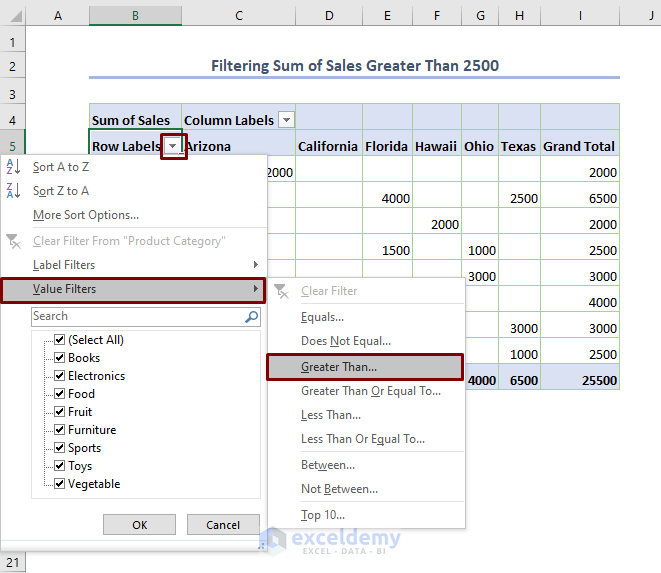This screenshot has width=661, height=573.
Task: Click the Clear Filter funnel icon in submenu
Action: 282,291
